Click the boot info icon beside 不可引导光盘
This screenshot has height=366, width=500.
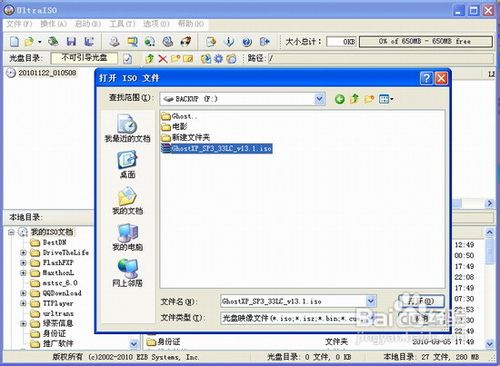click(127, 59)
